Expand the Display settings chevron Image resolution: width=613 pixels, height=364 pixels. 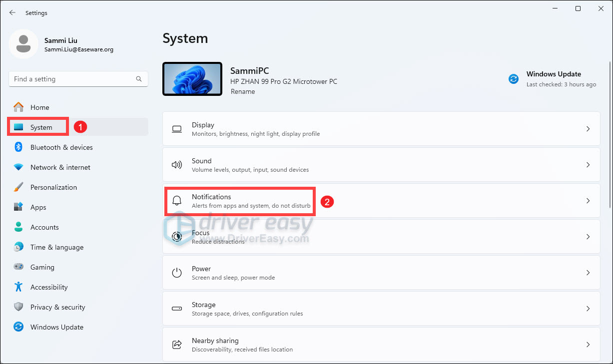pyautogui.click(x=588, y=128)
